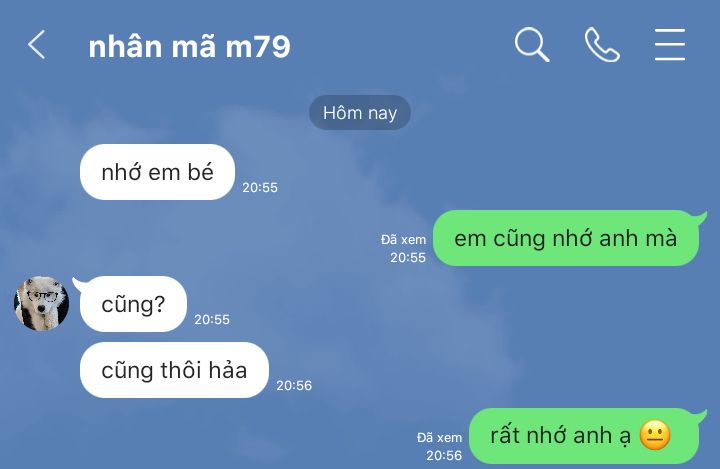Tap the neutral face emoji in last message
This screenshot has height=469, width=720.
655,435
